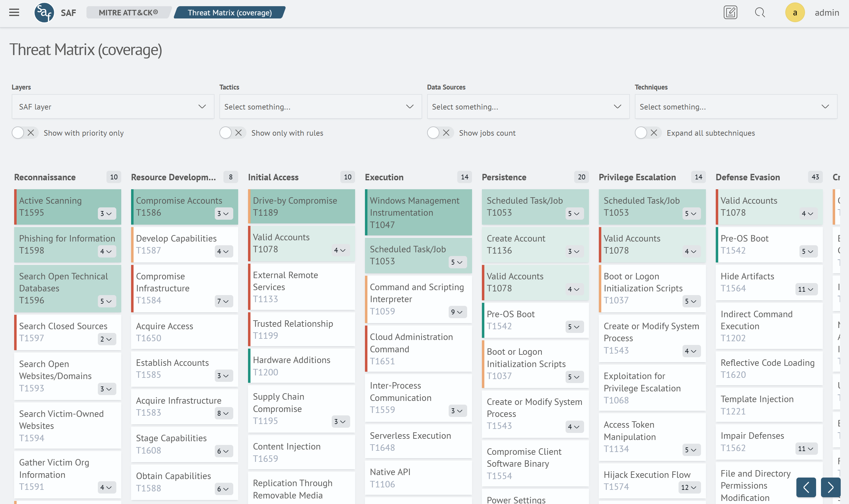The image size is (849, 504).
Task: Open the Tactics selection dropdown
Action: pyautogui.click(x=321, y=106)
